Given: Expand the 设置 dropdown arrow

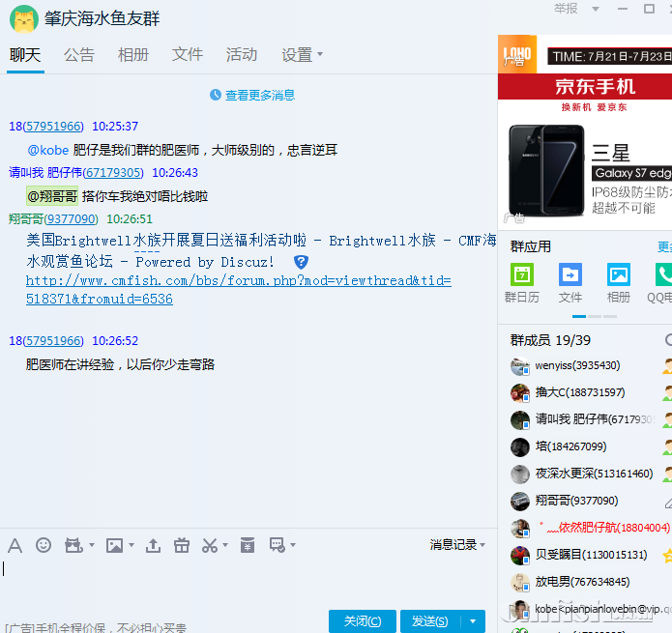Looking at the screenshot, I should 319,54.
